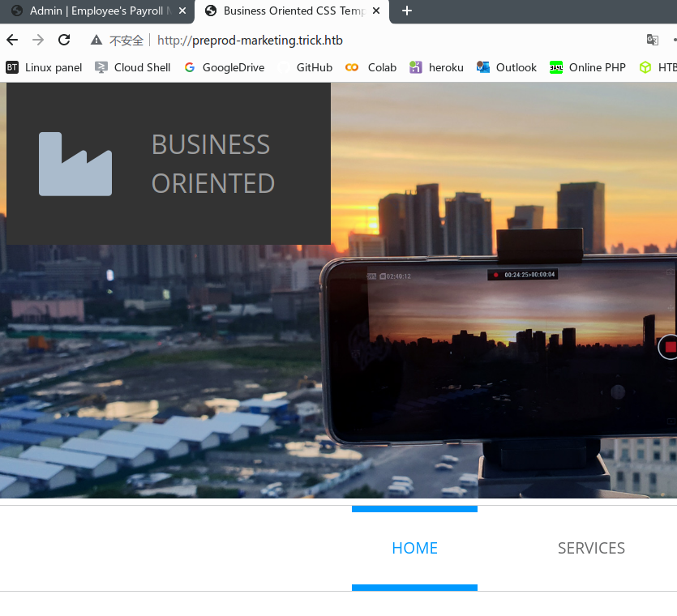Open the Cloud Shell bookmark
The image size is (677, 616).
(x=133, y=67)
